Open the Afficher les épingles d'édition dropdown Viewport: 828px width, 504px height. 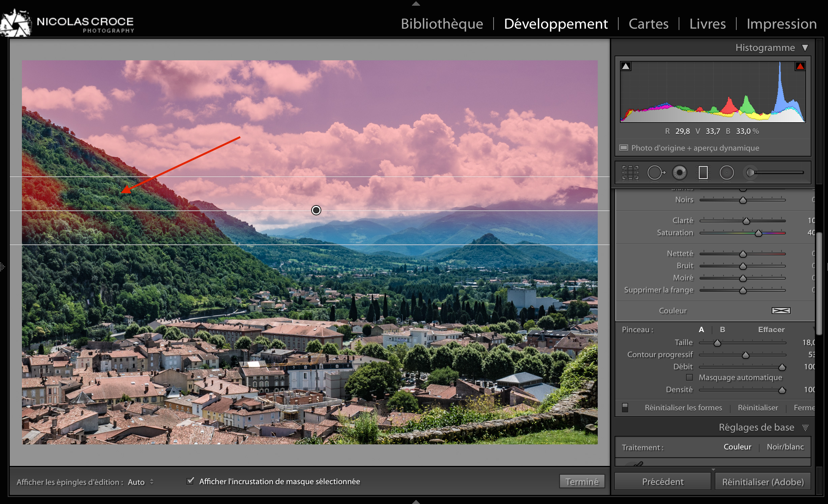click(x=142, y=482)
